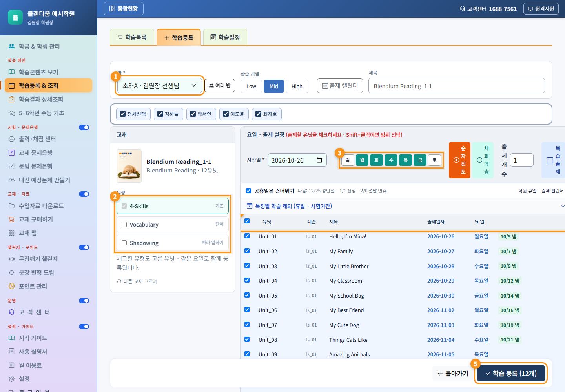Click the 학급 & 학생 관리 people icon
Image resolution: width=565 pixels, height=392 pixels.
[12, 46]
